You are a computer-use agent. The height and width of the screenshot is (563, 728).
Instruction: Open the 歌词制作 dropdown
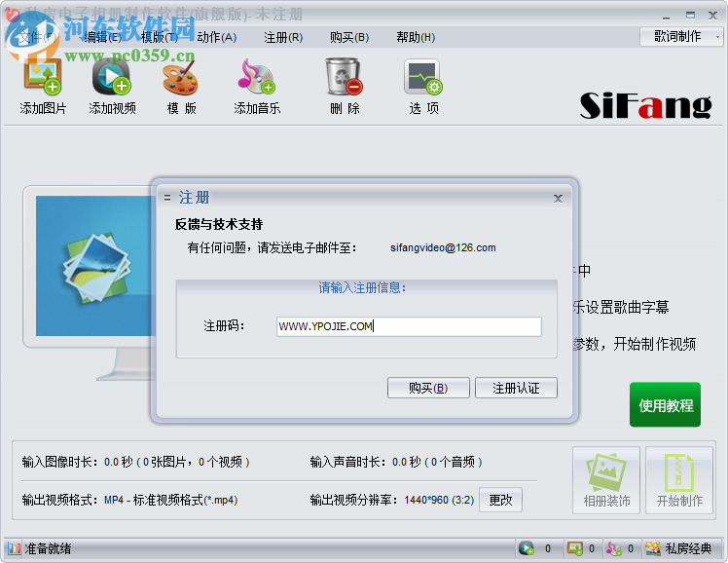[681, 37]
